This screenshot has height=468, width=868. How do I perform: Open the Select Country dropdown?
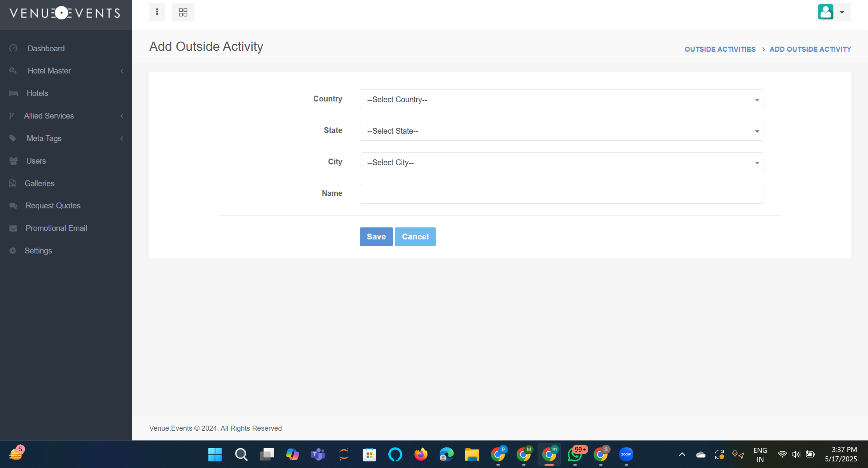pos(561,100)
